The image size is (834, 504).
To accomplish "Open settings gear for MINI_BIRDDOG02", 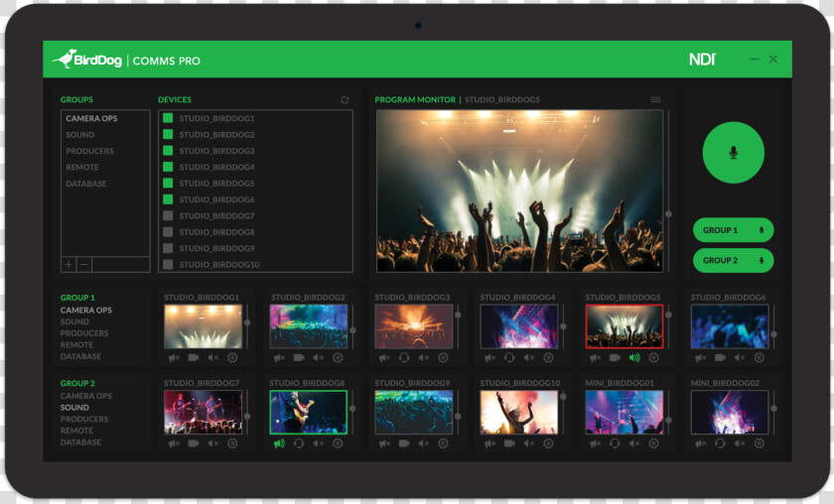I will point(759,443).
